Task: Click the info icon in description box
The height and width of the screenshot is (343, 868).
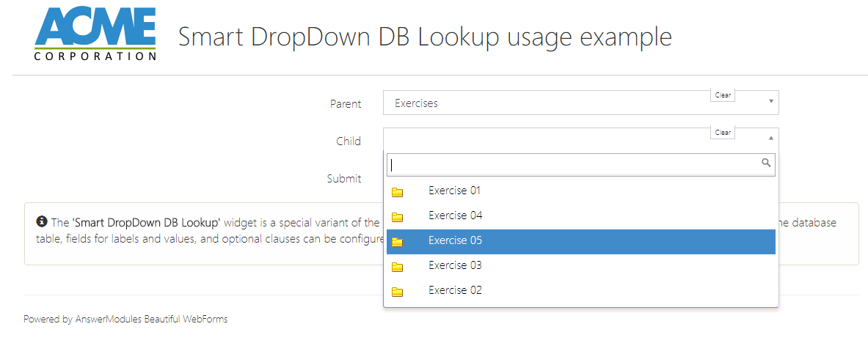Action: point(41,221)
